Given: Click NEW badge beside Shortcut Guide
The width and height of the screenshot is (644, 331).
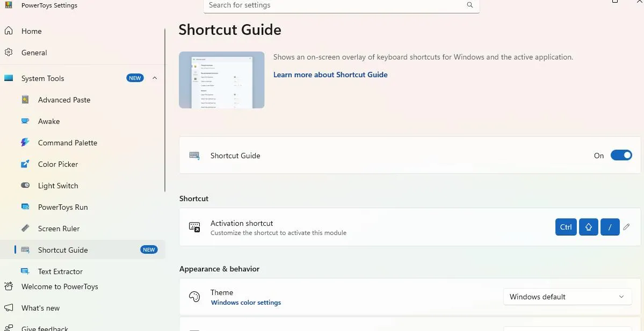Looking at the screenshot, I should pos(149,249).
